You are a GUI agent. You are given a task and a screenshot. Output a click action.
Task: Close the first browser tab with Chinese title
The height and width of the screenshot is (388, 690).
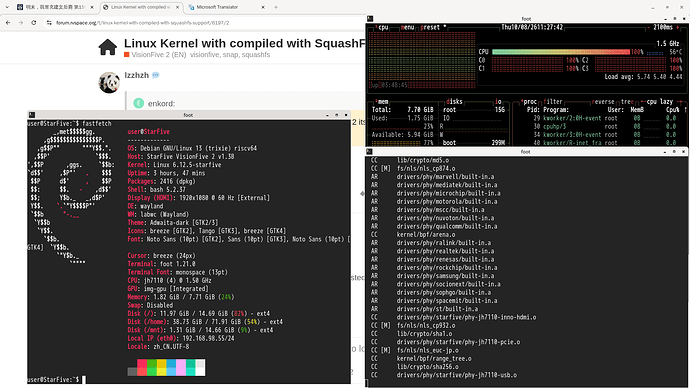[92, 7]
